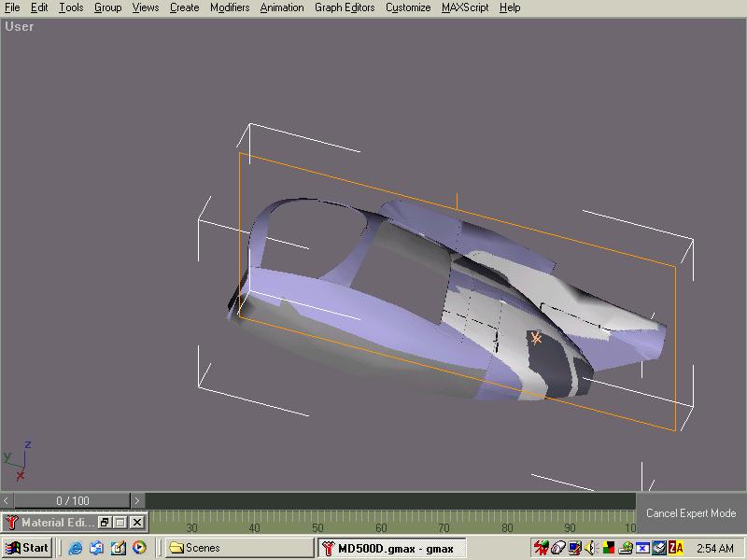
Task: Switch to the Scenes folder taskbar button
Action: point(238,548)
